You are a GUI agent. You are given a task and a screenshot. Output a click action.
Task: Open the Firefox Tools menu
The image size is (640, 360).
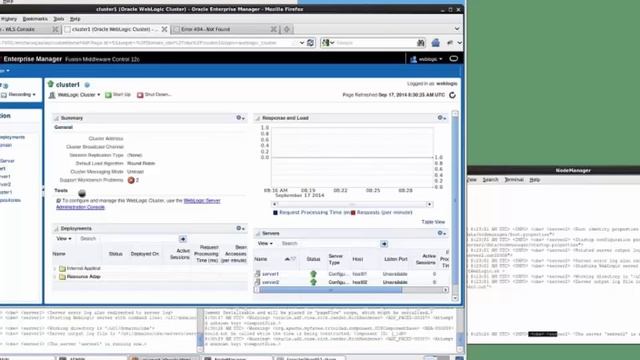point(59,19)
